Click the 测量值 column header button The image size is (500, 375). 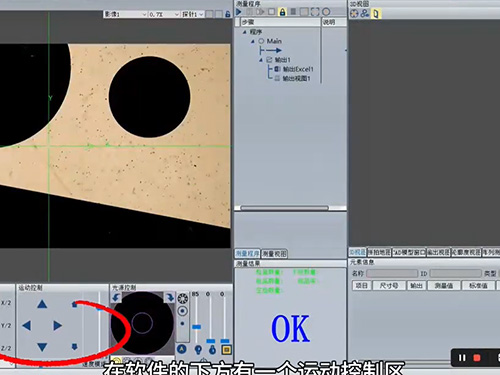coord(444,286)
